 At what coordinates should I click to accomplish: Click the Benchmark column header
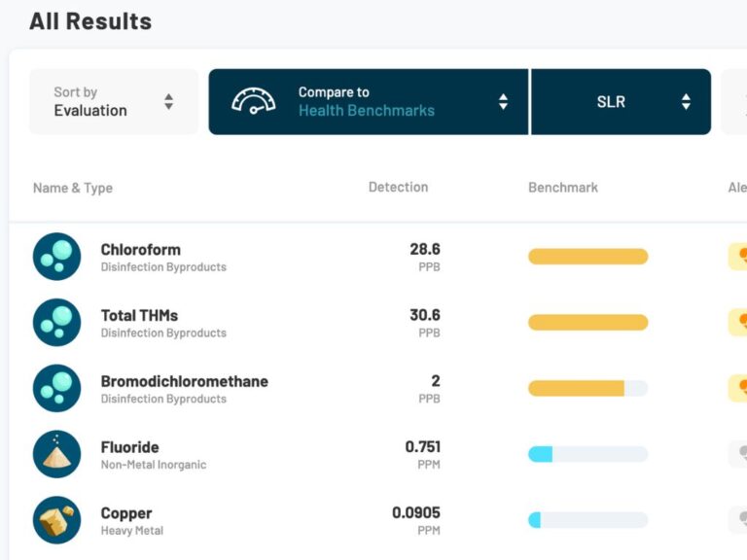pyautogui.click(x=563, y=187)
